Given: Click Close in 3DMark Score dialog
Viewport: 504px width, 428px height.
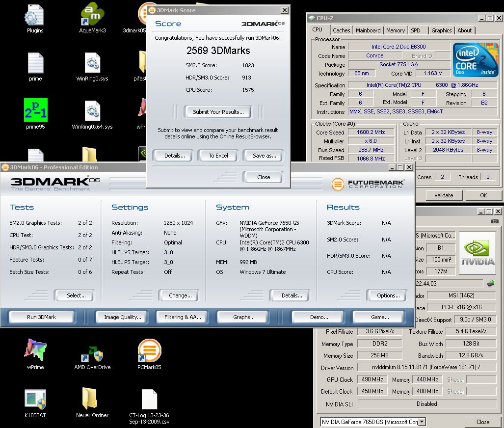Looking at the screenshot, I should point(264,177).
